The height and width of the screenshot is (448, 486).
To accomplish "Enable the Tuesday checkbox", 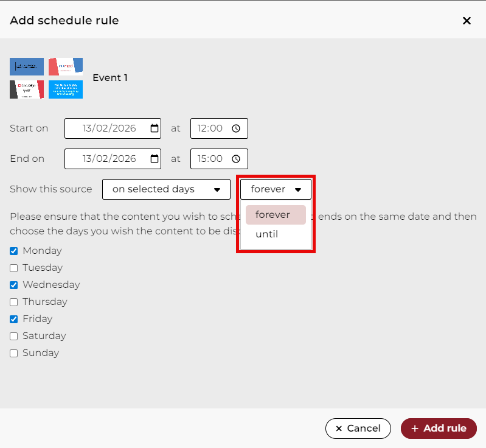I will point(14,268).
